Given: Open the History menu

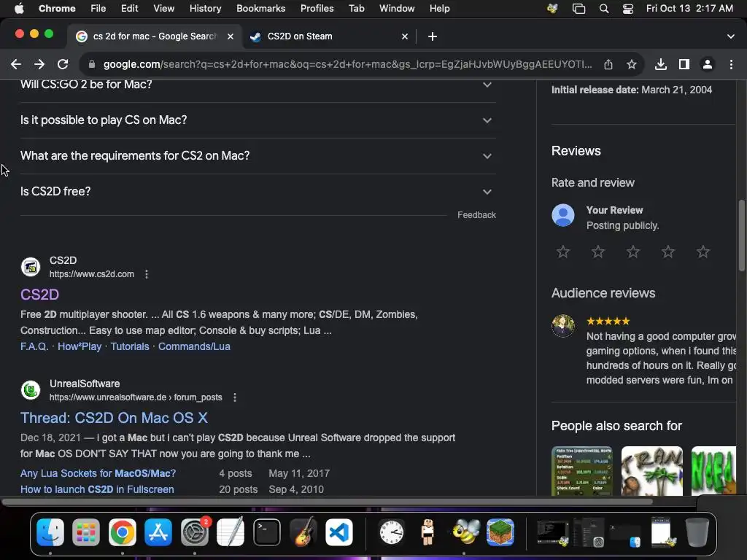Looking at the screenshot, I should 205,8.
